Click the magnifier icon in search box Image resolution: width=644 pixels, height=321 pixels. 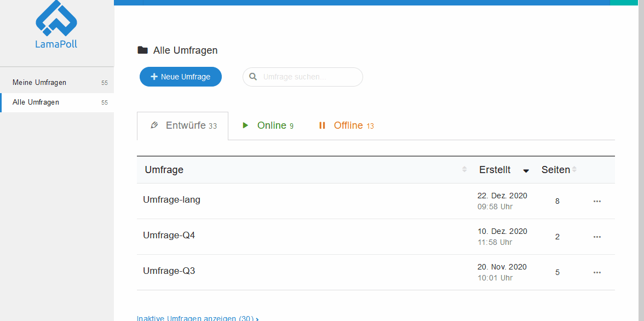pos(253,77)
